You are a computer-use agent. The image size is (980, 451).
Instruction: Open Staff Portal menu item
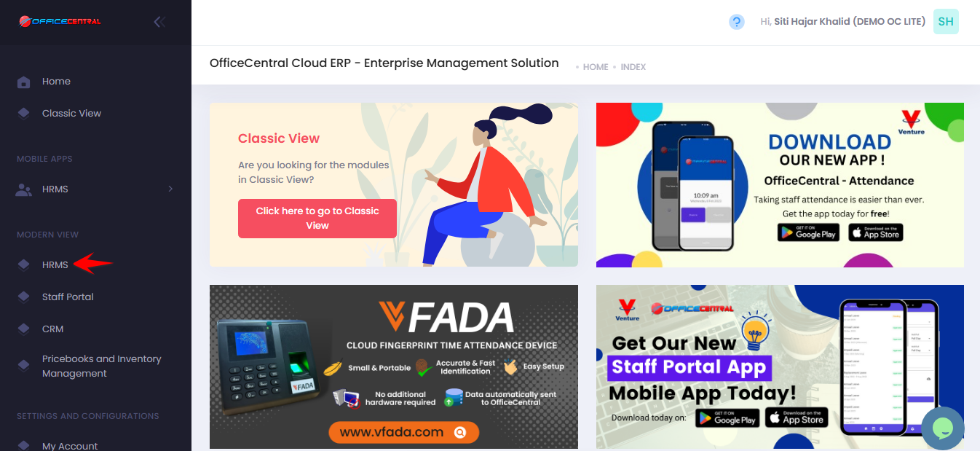pos(68,297)
